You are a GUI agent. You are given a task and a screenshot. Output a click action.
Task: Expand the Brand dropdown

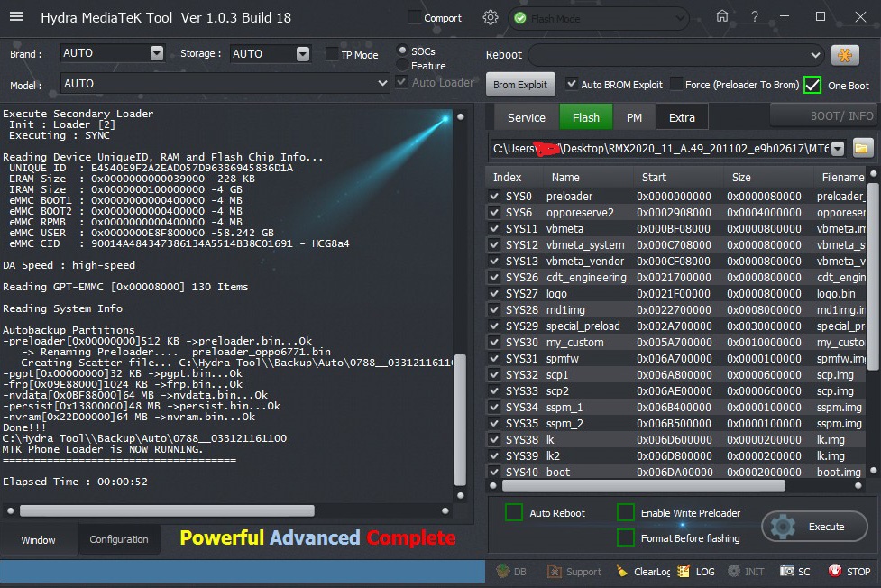point(157,53)
